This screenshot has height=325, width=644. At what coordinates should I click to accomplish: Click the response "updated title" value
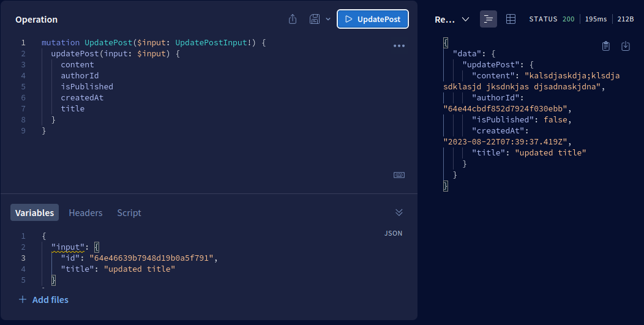coord(550,153)
